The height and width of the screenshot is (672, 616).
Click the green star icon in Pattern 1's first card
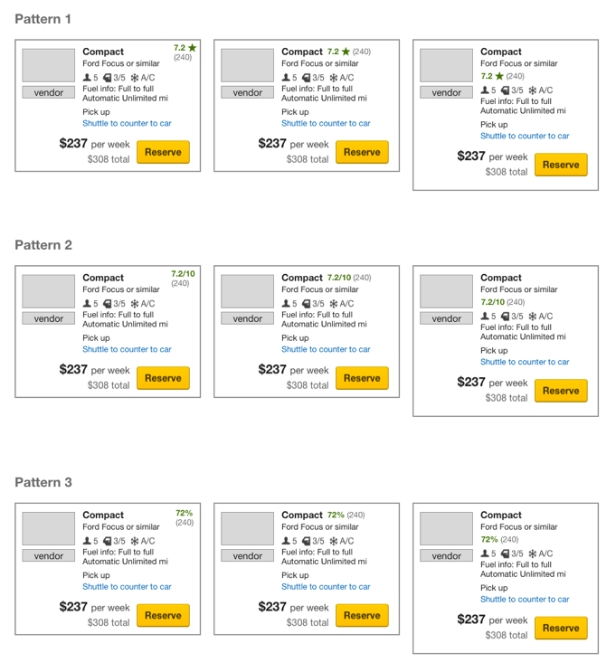[192, 48]
